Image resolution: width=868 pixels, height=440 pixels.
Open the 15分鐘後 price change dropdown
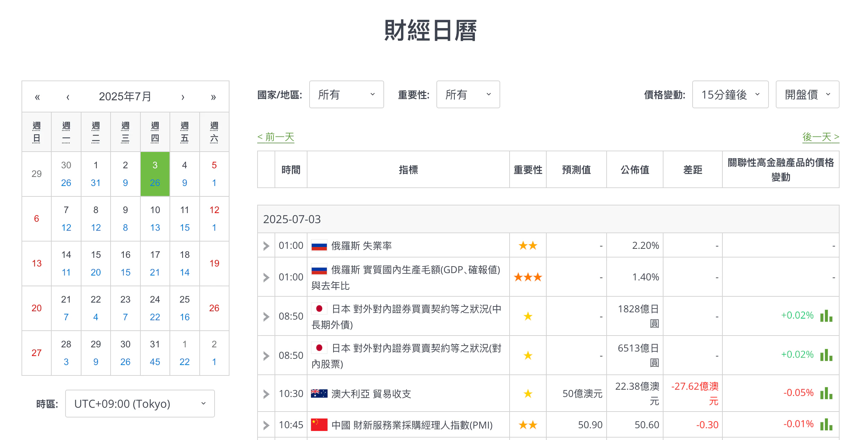[x=730, y=94]
